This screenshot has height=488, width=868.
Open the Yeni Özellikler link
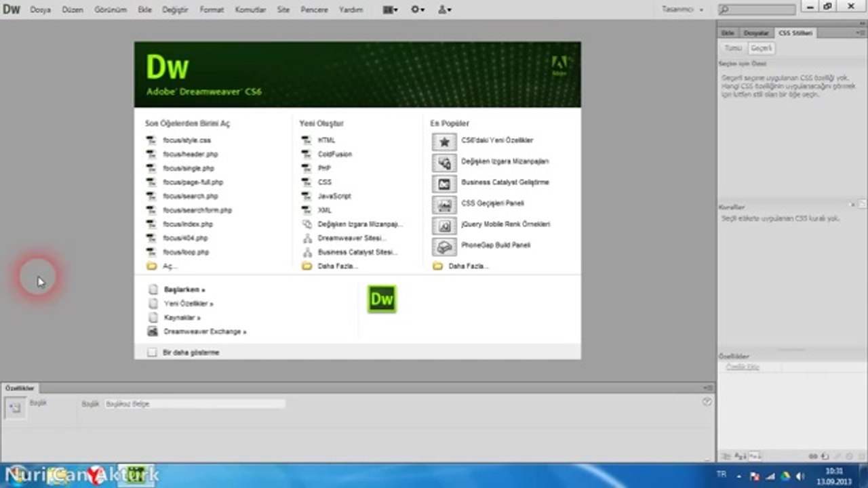pos(189,304)
